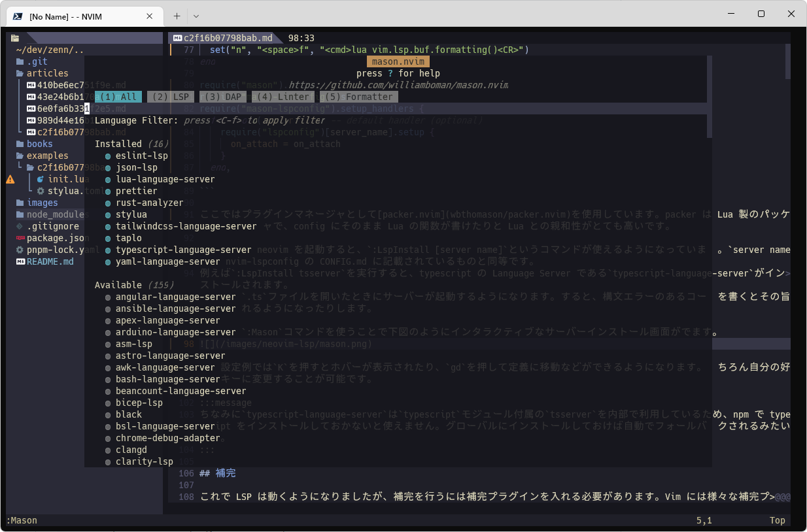Click the markdown icon in the buffer tab

(x=177, y=38)
